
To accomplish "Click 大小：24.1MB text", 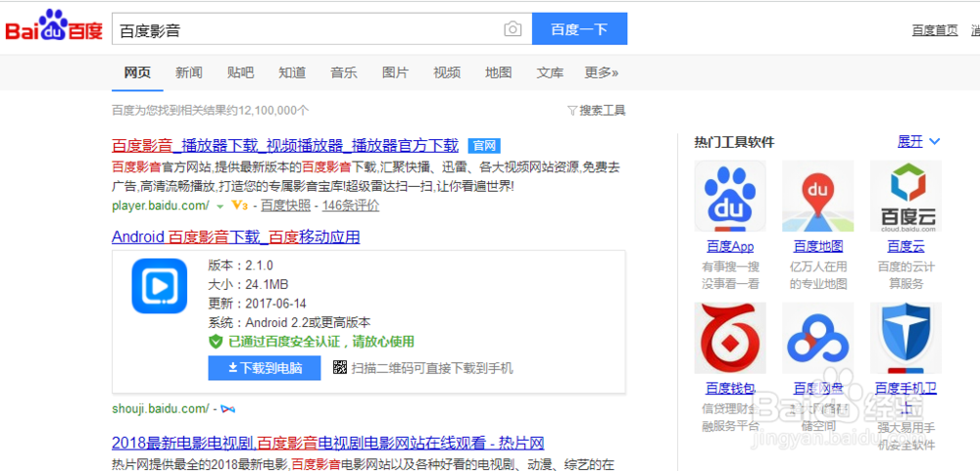I will pos(248,285).
